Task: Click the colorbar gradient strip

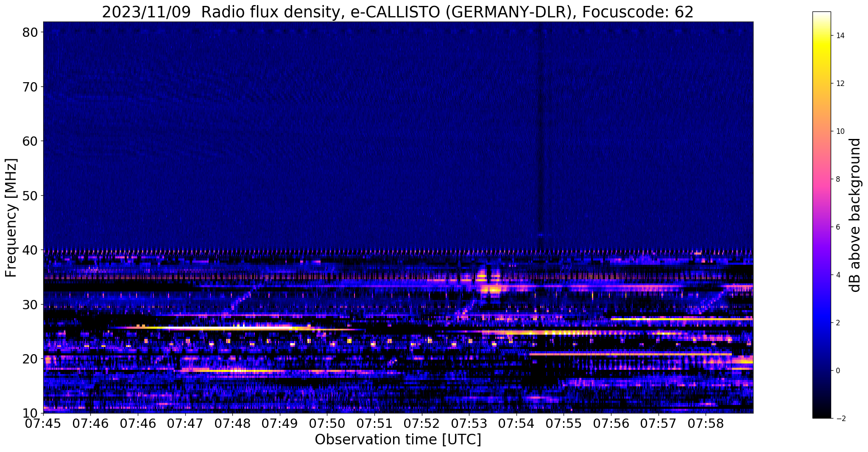Action: [821, 215]
